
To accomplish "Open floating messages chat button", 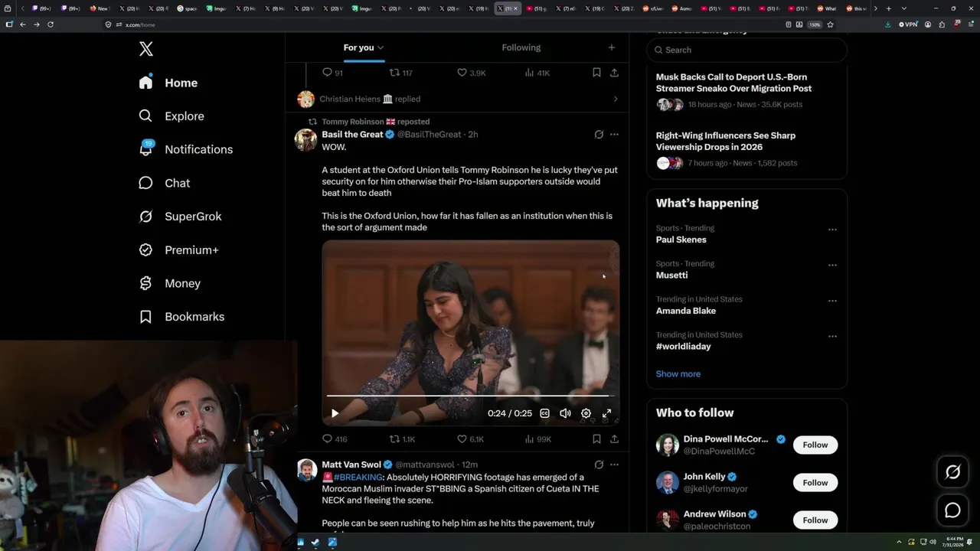I will 952,510.
